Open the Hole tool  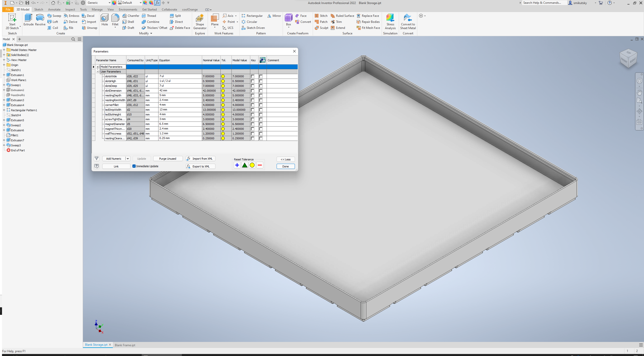[x=105, y=21]
